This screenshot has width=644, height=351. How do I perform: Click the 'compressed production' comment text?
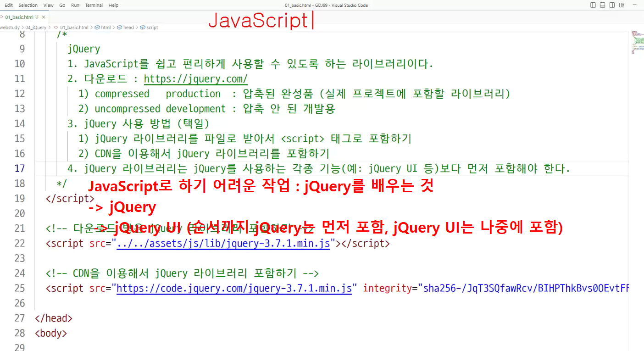158,94
